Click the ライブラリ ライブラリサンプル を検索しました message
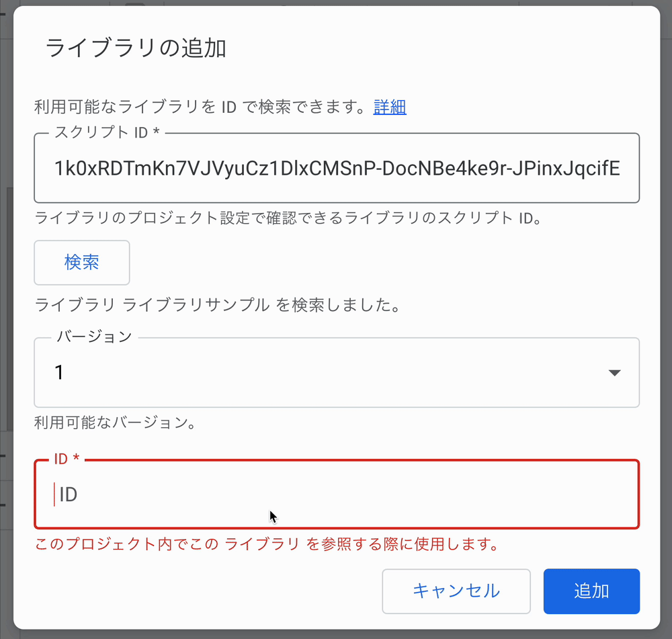Screen dimensions: 672x639 pos(218,304)
